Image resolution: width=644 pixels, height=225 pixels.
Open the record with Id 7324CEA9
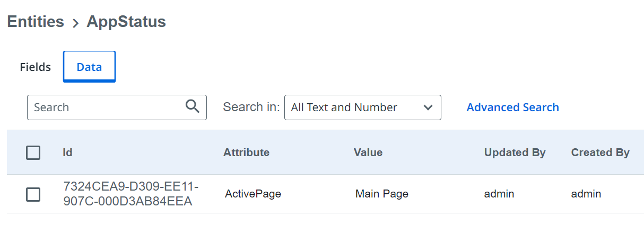(130, 194)
